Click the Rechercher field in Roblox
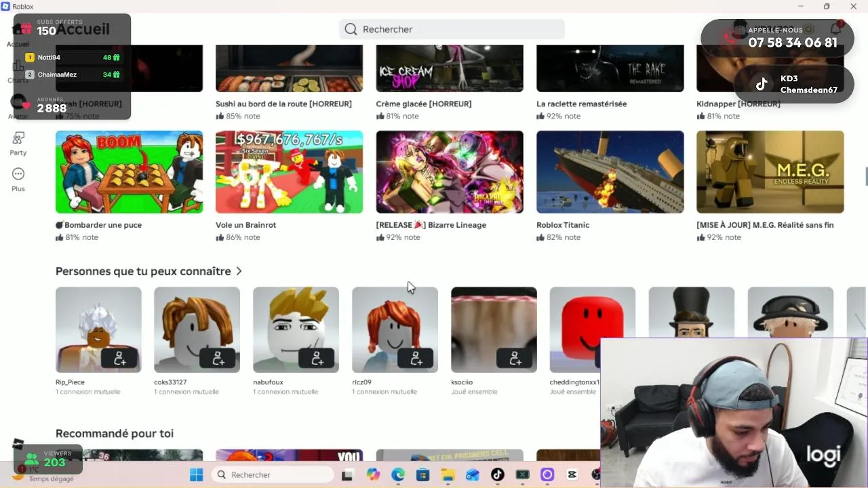 [452, 29]
